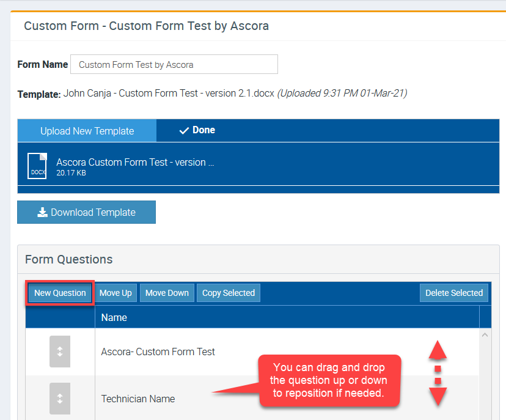Add a question with New Question
Image resolution: width=506 pixels, height=420 pixels.
[x=60, y=293]
